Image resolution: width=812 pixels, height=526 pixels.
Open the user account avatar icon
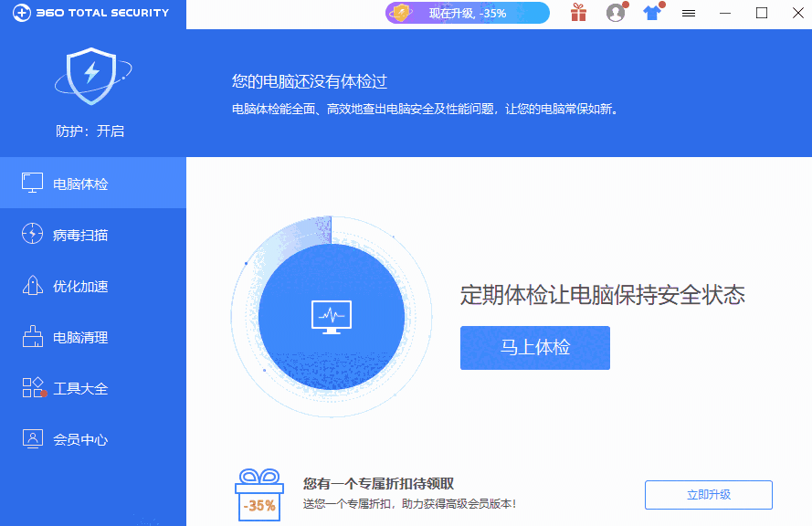[x=615, y=13]
